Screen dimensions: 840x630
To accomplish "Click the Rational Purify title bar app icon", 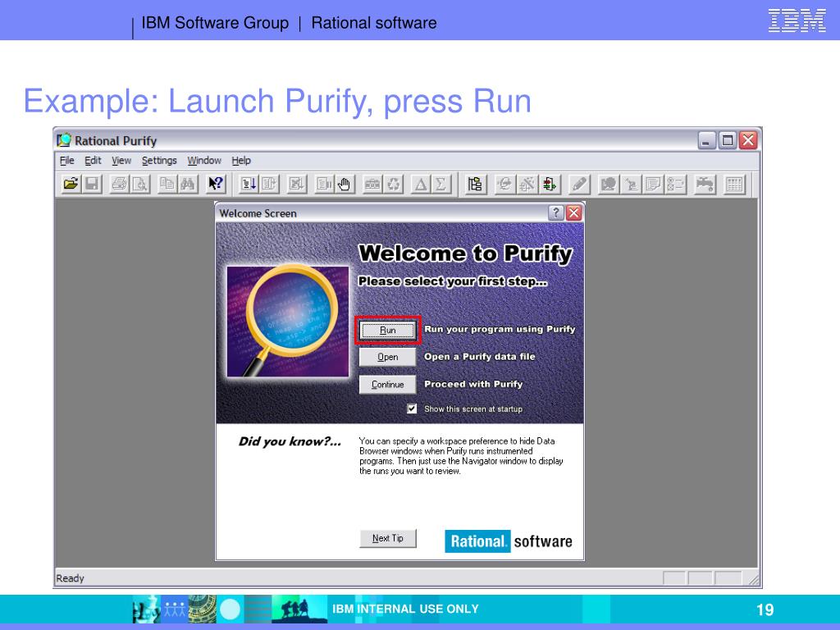I will point(64,140).
